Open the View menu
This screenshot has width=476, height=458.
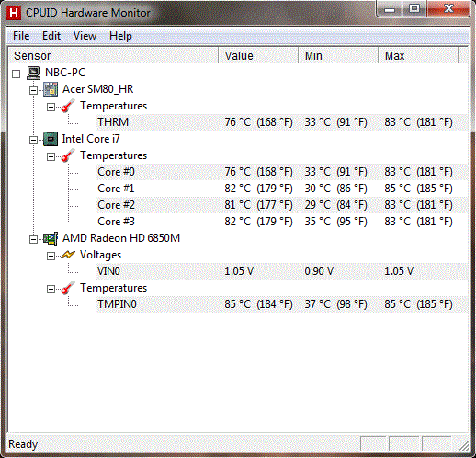click(x=85, y=36)
